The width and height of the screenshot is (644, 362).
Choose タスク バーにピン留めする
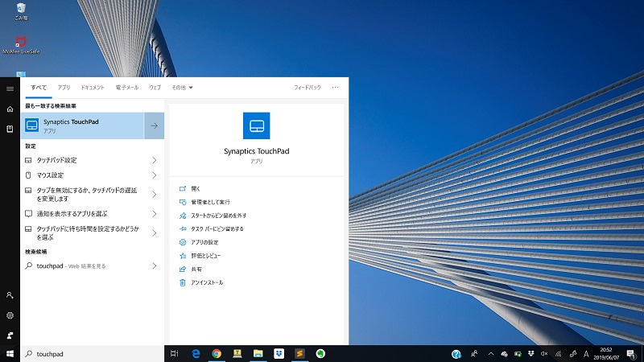217,229
